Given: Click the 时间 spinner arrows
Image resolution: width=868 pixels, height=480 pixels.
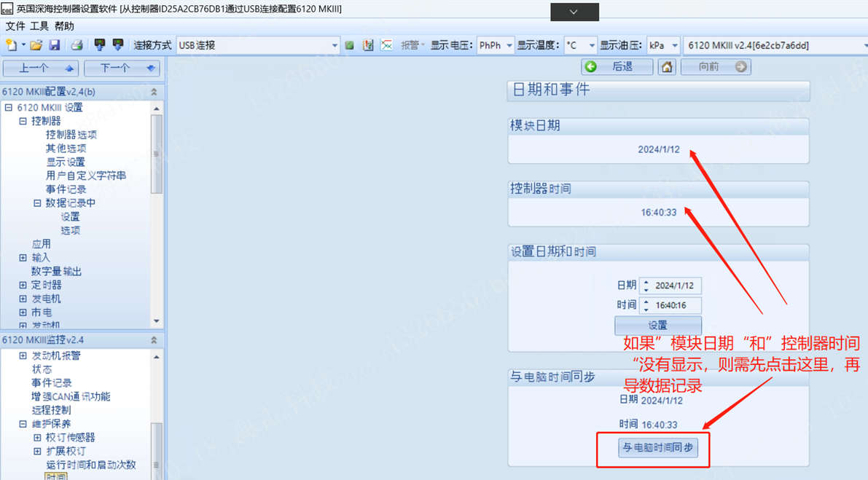Looking at the screenshot, I should coord(646,305).
